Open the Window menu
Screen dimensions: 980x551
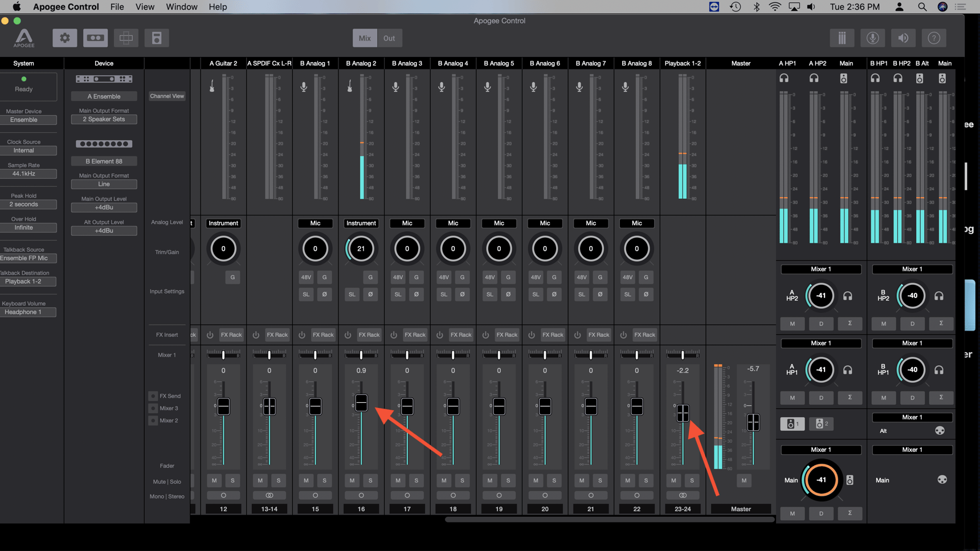point(181,6)
